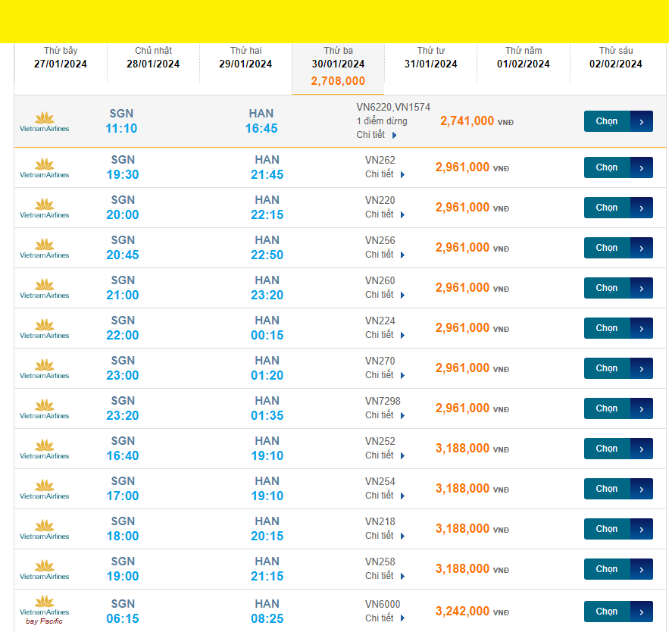Screen dimensions: 672x632
Task: Switch to Thứ bảy 27/01/2024 date tab
Action: coord(61,58)
